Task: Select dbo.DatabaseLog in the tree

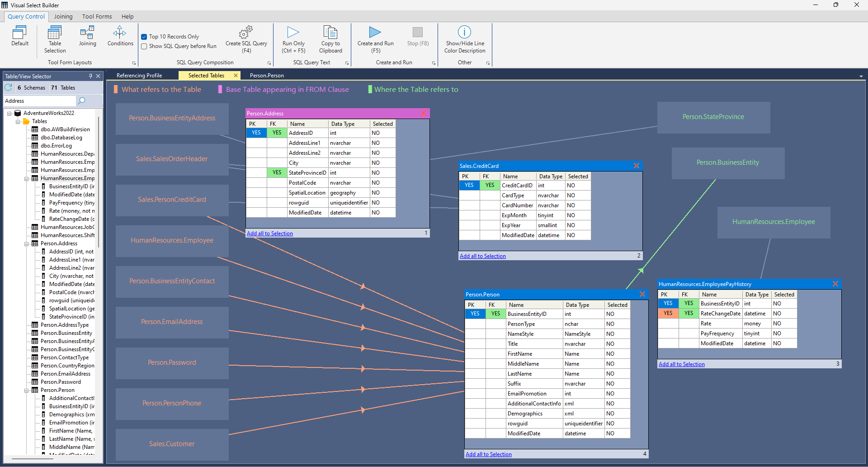Action: (61, 138)
